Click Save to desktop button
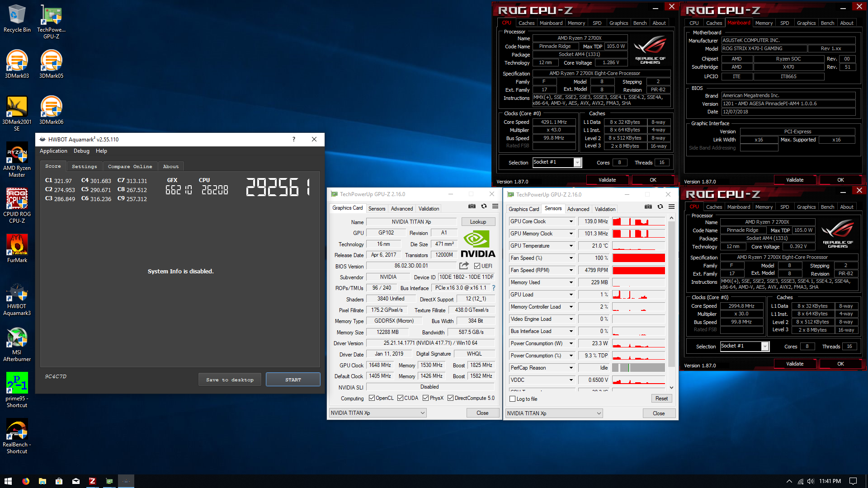Viewport: 868px width, 488px height. tap(230, 380)
